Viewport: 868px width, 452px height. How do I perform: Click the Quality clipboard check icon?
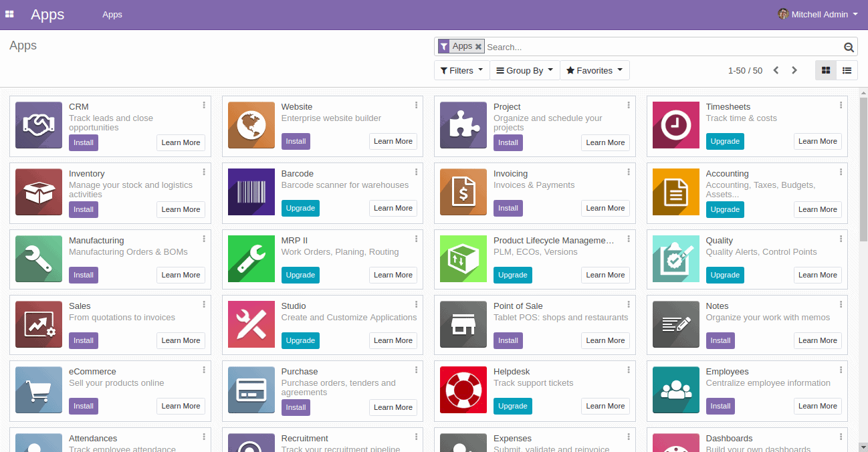tap(675, 259)
